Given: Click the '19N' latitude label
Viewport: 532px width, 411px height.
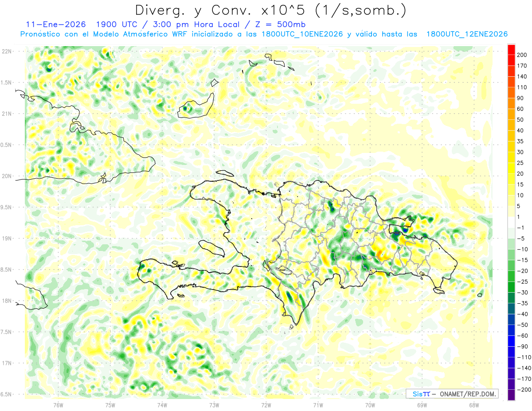Looking at the screenshot, I should pyautogui.click(x=7, y=238).
